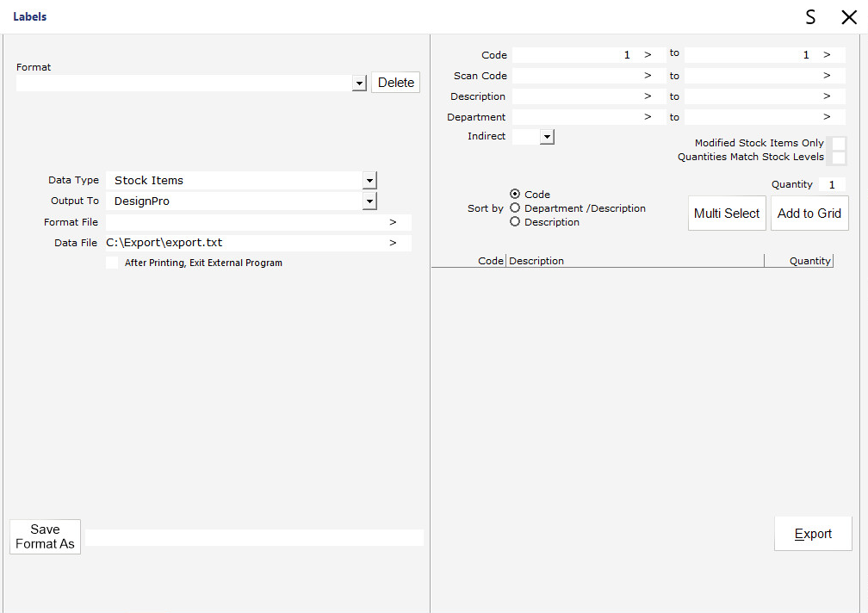The height and width of the screenshot is (613, 868).
Task: Click the Delete format button
Action: tap(396, 83)
